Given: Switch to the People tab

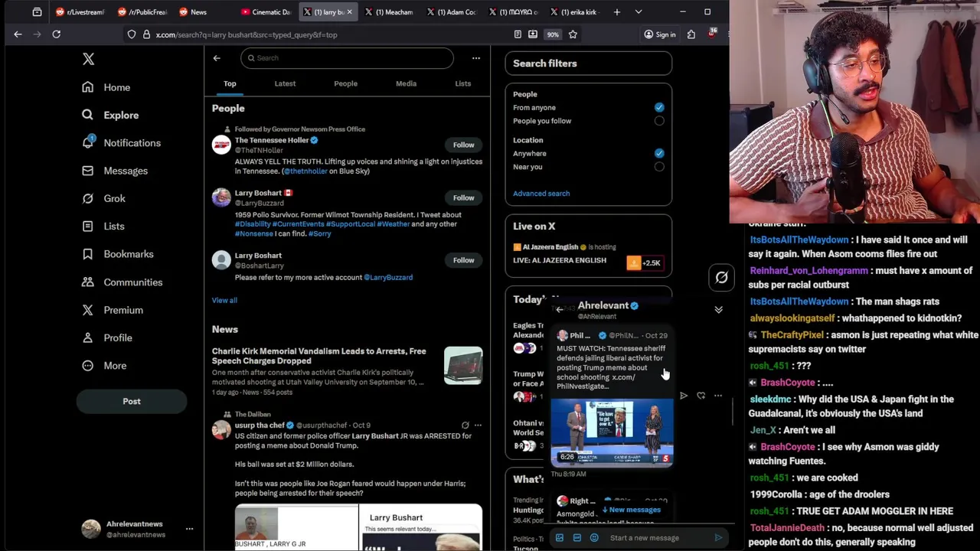Looking at the screenshot, I should point(345,83).
